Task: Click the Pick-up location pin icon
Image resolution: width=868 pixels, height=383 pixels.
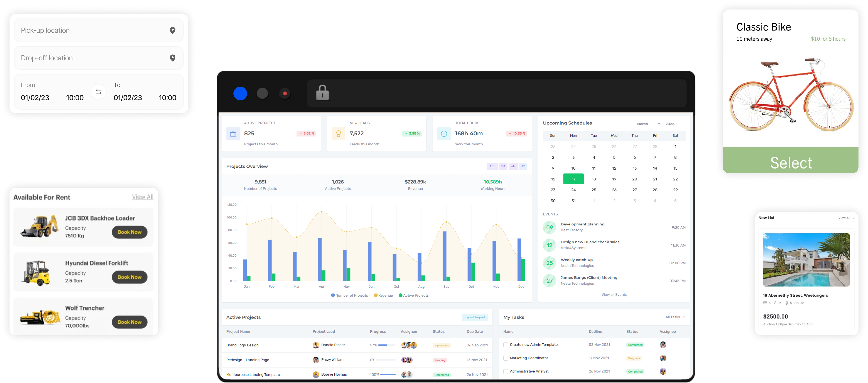Action: (172, 30)
